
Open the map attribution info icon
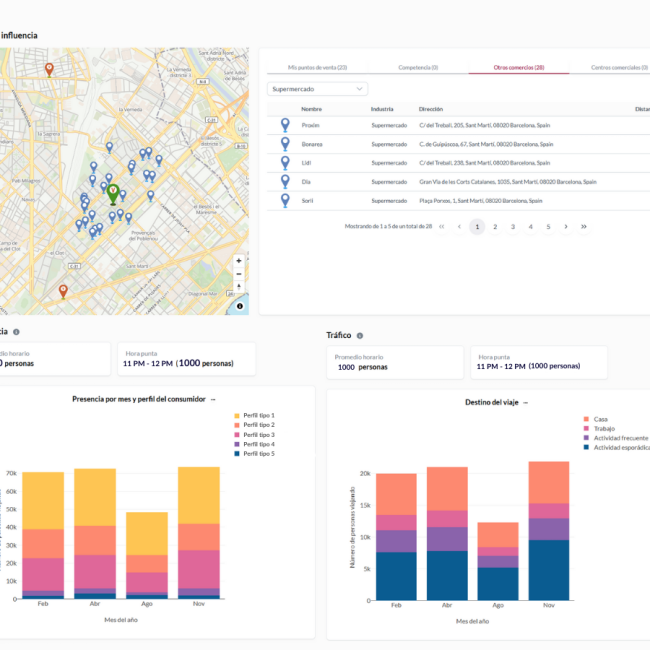coord(240,306)
